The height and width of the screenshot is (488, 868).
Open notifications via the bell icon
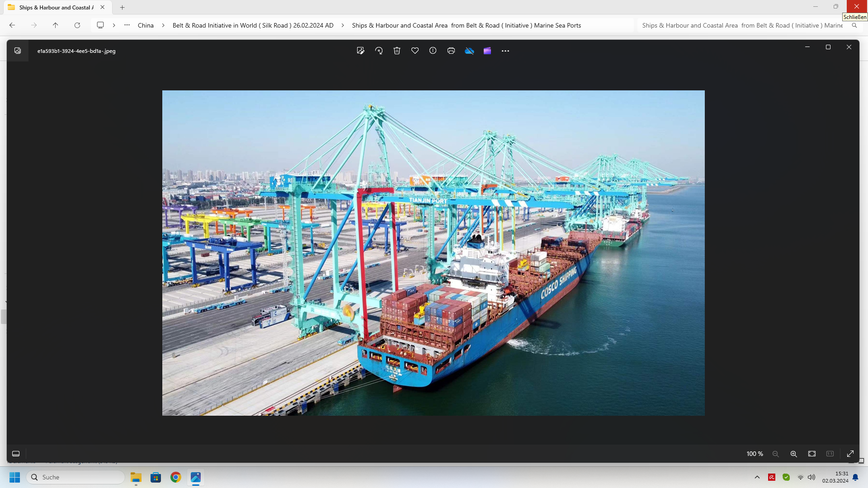click(855, 477)
